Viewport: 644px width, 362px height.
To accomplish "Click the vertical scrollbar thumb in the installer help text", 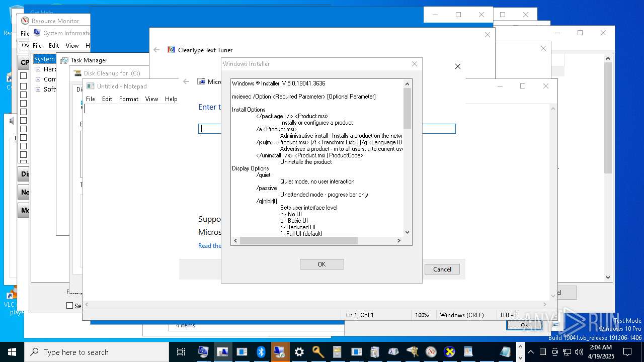I will 408,108.
